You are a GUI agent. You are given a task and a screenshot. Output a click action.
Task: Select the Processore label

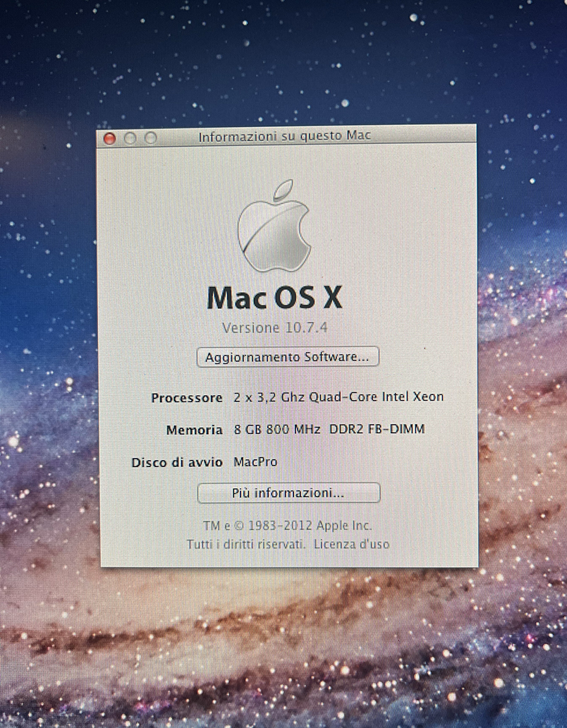[187, 397]
